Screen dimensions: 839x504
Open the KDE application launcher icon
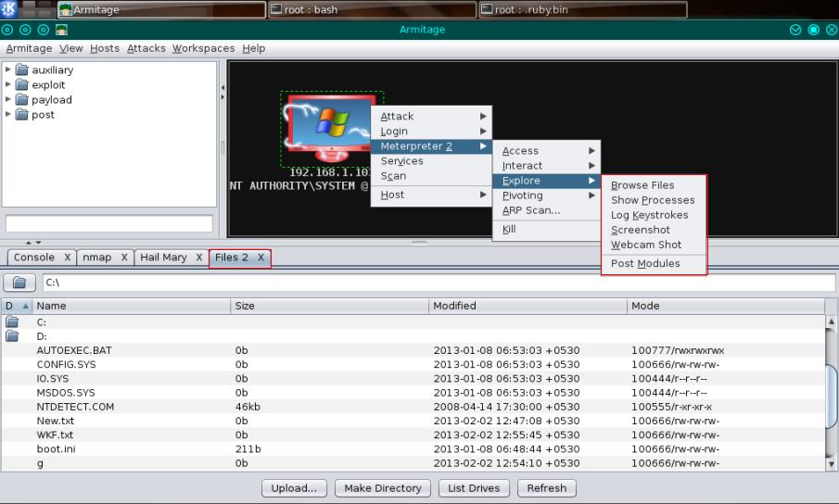point(8,9)
